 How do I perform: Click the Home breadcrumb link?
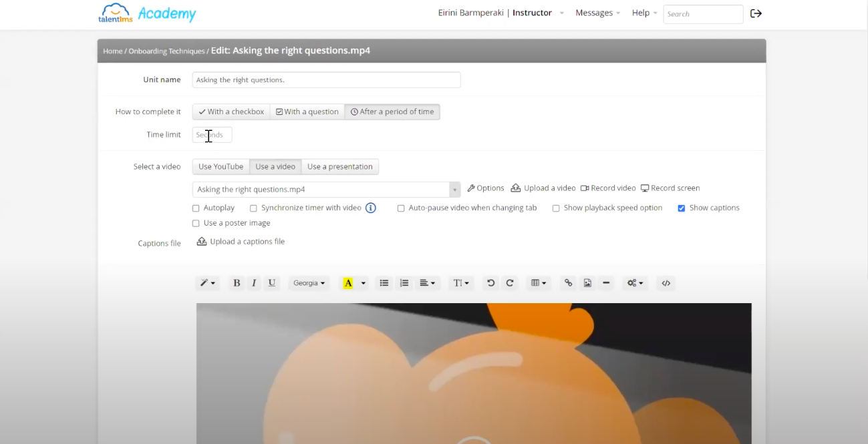click(x=113, y=51)
